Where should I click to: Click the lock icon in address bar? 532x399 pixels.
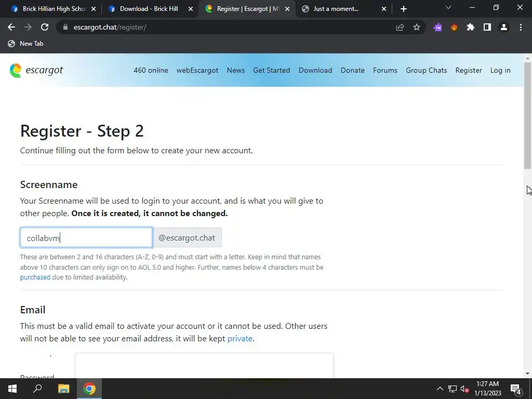[65, 27]
